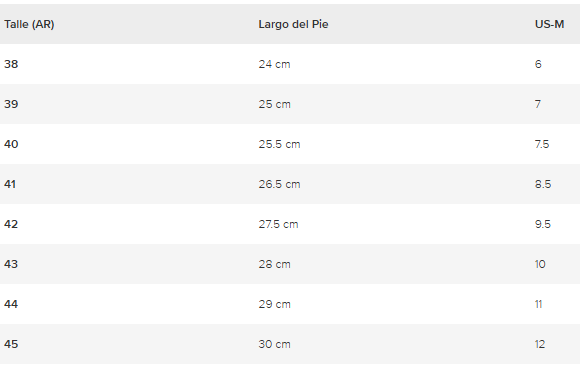
Task: Click the 24 cm foot length cell
Action: [x=274, y=64]
